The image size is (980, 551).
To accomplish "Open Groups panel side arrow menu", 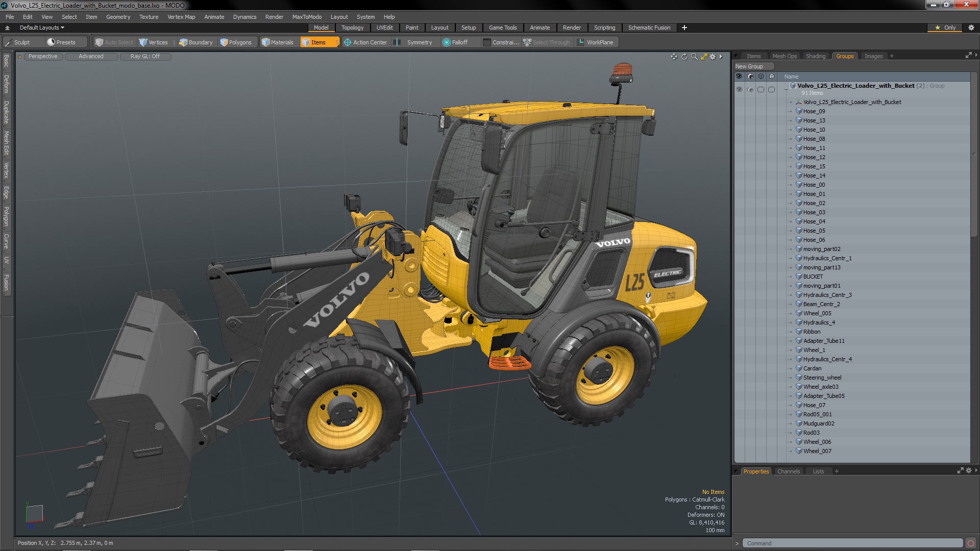I will pyautogui.click(x=976, y=55).
